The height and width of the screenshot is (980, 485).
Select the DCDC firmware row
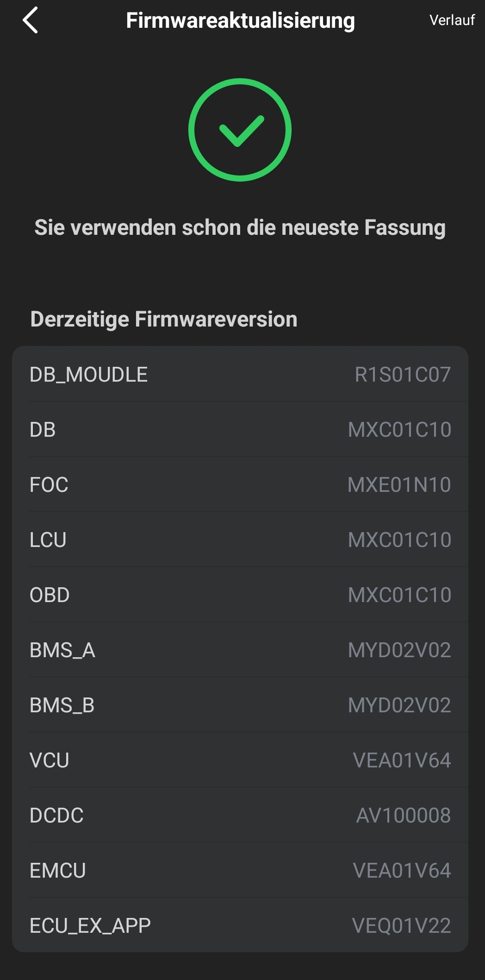[240, 815]
